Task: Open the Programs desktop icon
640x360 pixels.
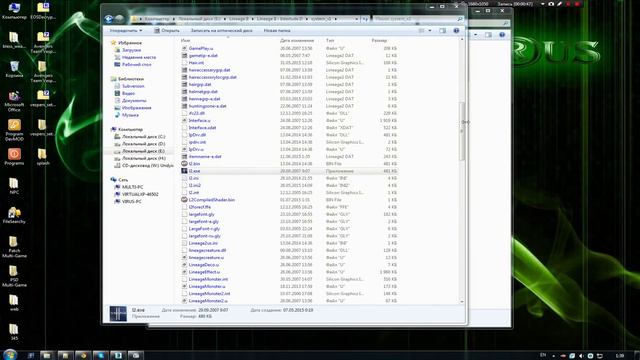Action: coord(14,156)
